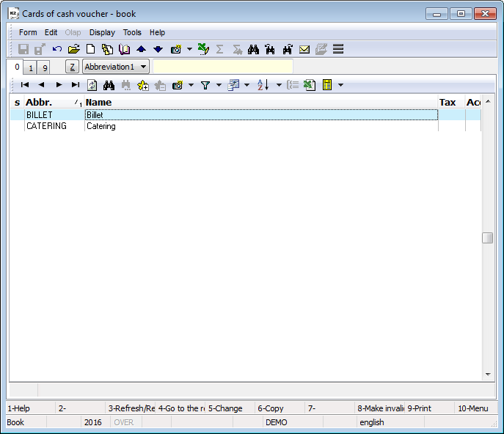Click the Abbr. column header
Image resolution: width=504 pixels, height=434 pixels.
[x=54, y=103]
